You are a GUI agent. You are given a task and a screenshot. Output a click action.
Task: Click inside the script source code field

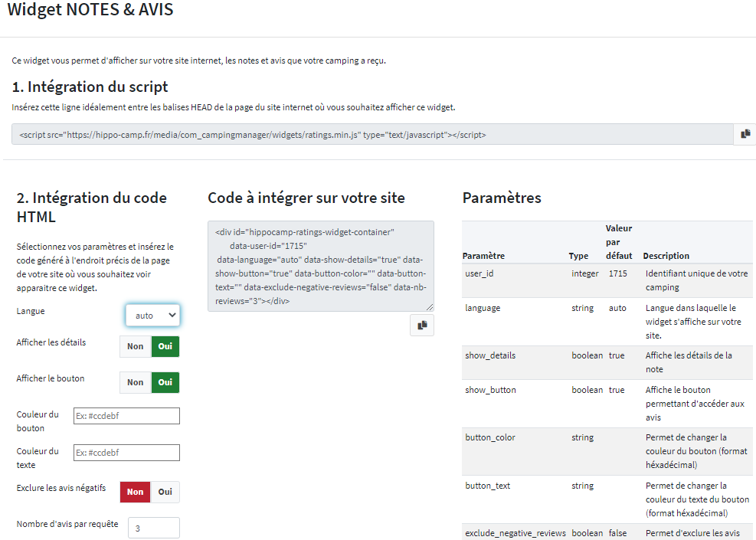(x=372, y=134)
